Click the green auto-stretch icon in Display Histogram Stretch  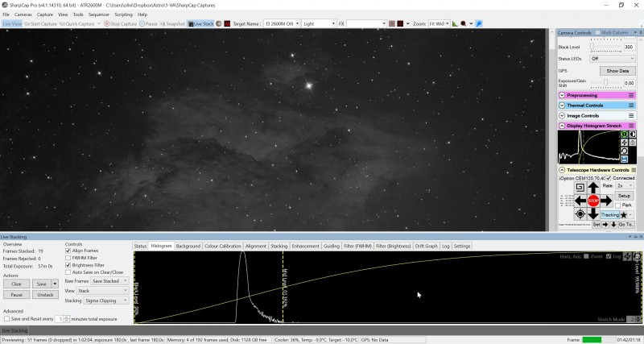coord(625,134)
